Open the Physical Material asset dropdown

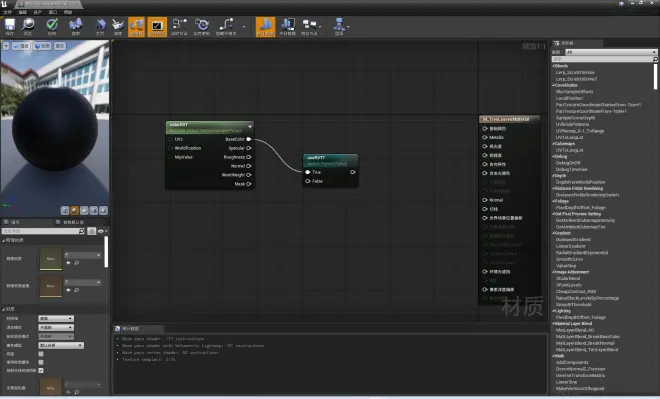tap(82, 255)
